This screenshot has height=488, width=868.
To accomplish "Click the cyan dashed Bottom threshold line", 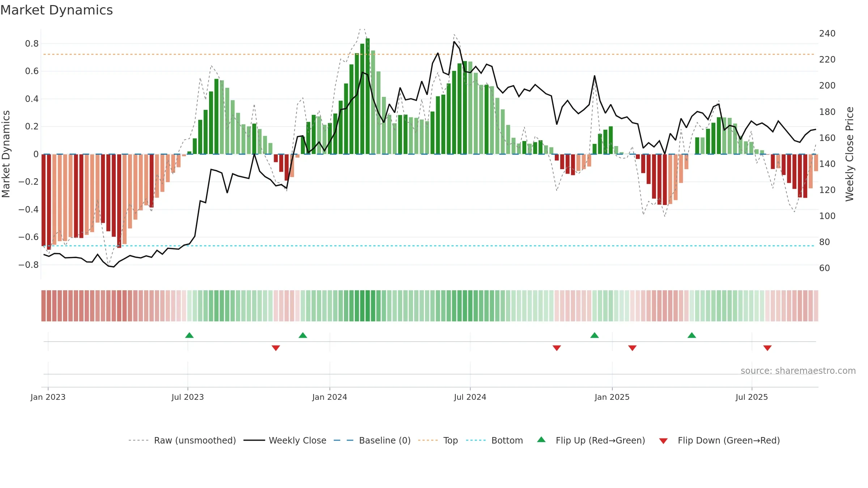I will (x=429, y=246).
